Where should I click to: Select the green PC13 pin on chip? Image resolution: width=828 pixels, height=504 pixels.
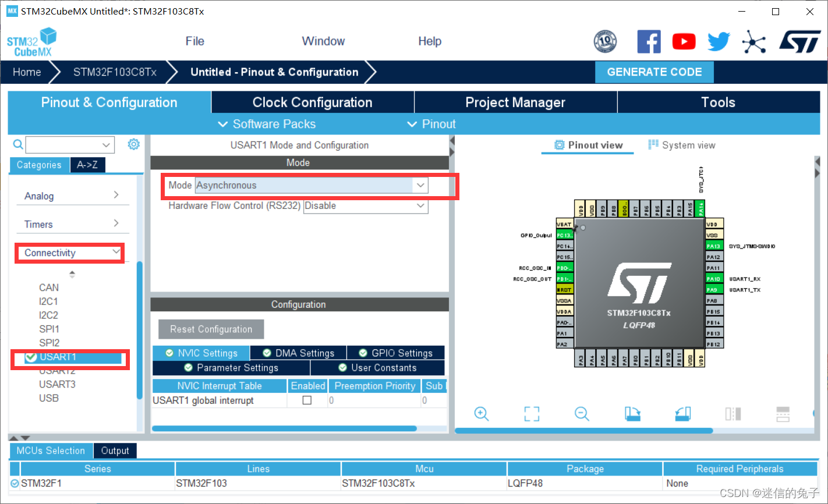tap(564, 235)
